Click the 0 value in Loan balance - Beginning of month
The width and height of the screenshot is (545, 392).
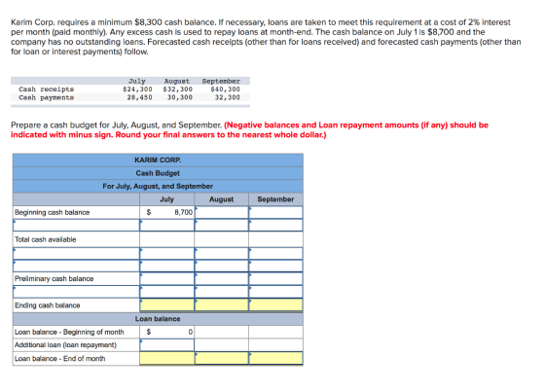tap(190, 332)
